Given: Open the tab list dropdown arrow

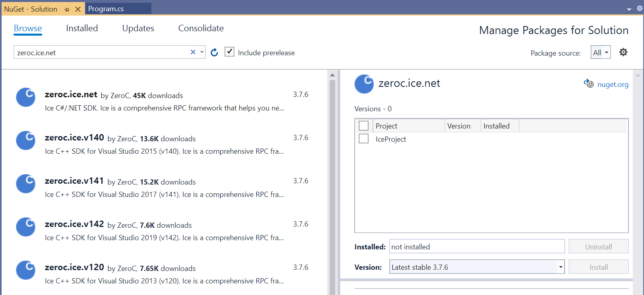Looking at the screenshot, I should coord(629,9).
